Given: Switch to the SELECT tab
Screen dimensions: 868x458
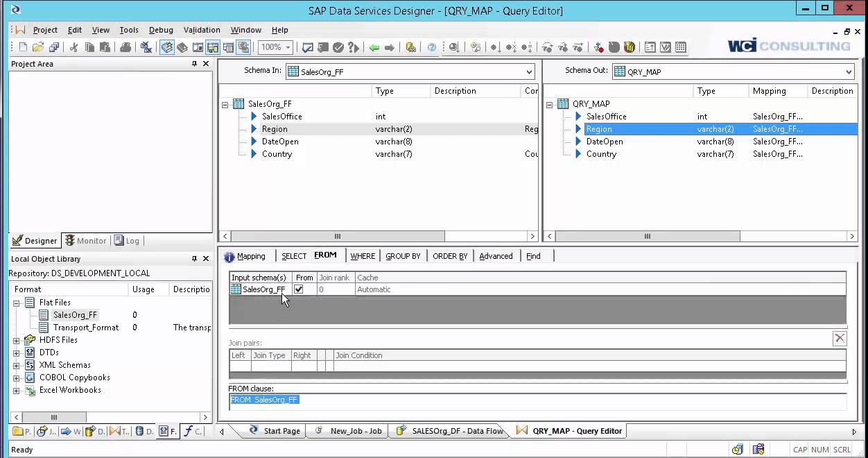Looking at the screenshot, I should coord(293,256).
